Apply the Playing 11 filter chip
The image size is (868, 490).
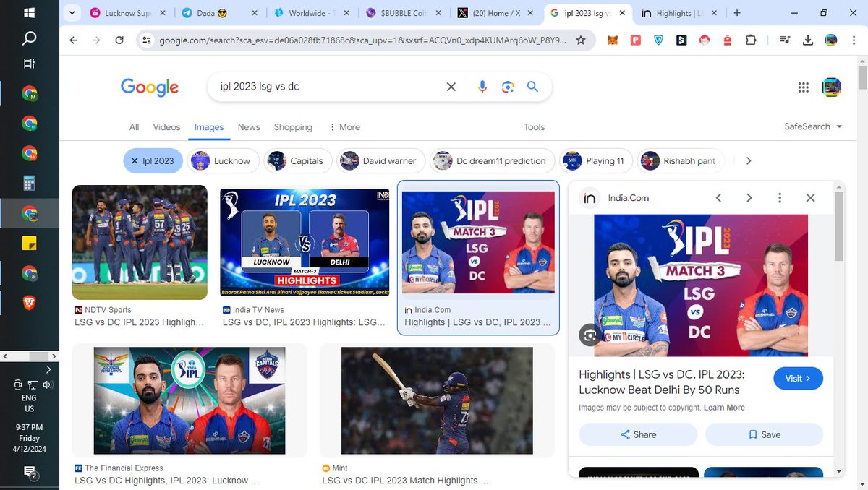(597, 160)
